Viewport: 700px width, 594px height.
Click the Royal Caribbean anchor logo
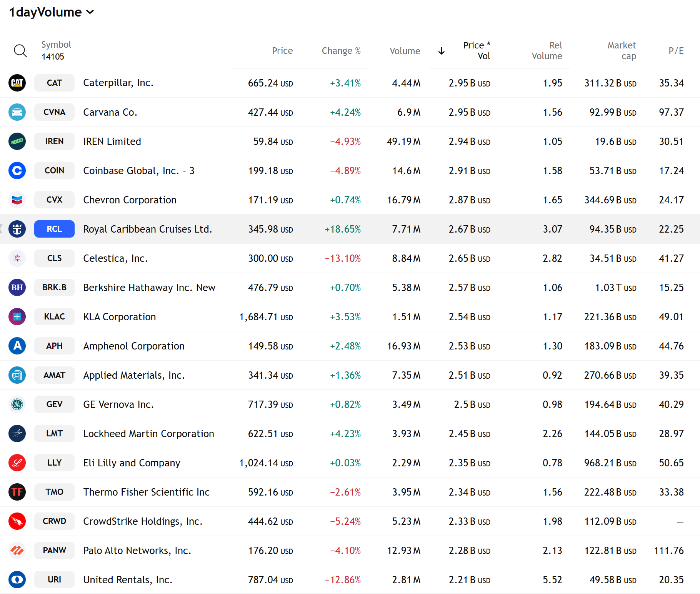(x=17, y=229)
